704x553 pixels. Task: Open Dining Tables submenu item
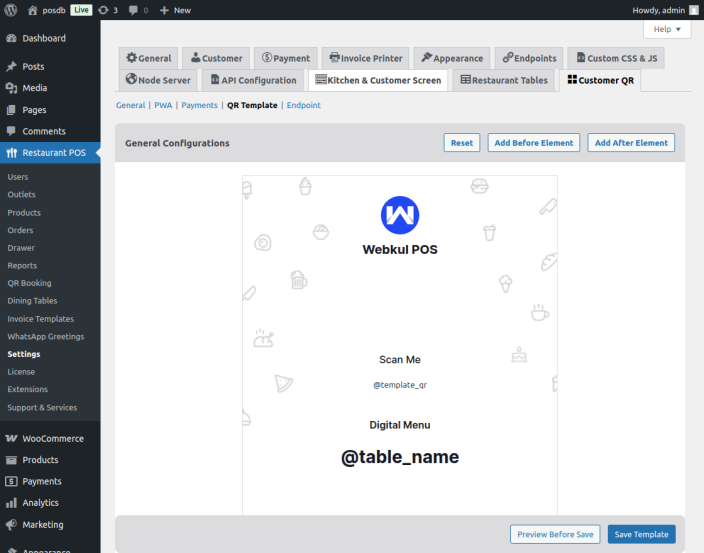32,301
